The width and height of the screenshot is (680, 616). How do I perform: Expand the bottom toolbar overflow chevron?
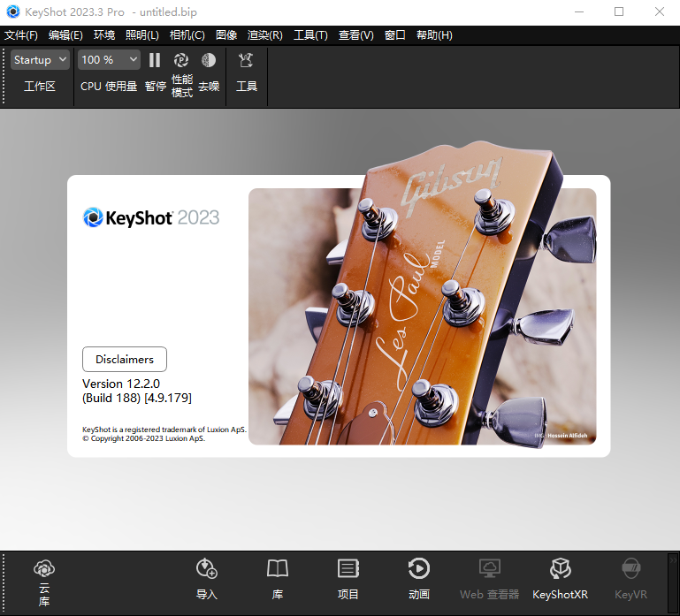[x=673, y=559]
